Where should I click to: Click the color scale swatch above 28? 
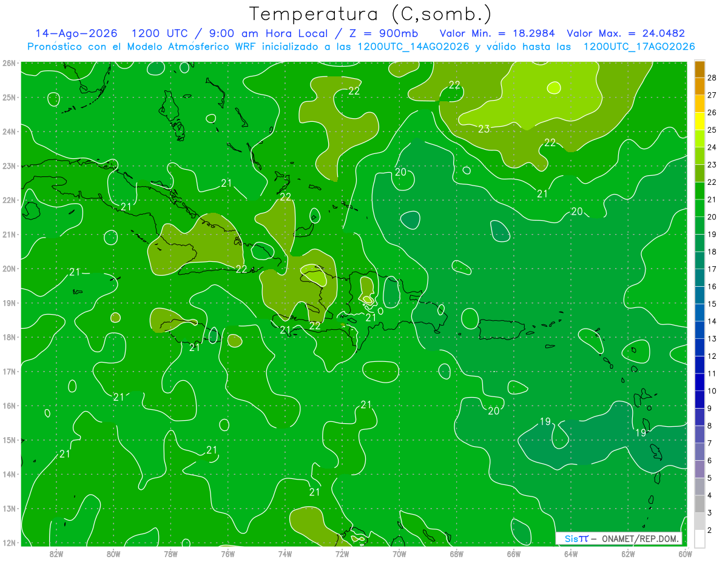[x=699, y=69]
